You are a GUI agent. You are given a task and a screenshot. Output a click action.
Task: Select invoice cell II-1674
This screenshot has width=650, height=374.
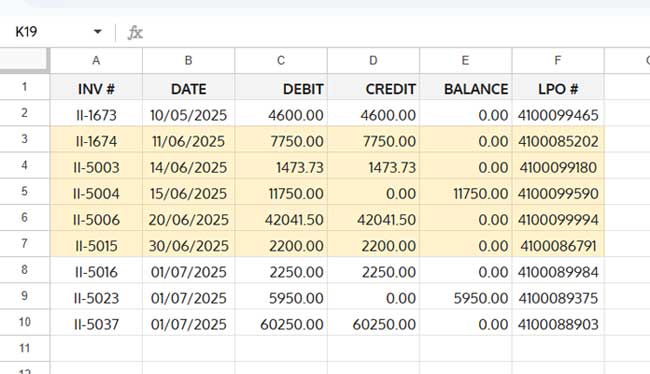(96, 140)
